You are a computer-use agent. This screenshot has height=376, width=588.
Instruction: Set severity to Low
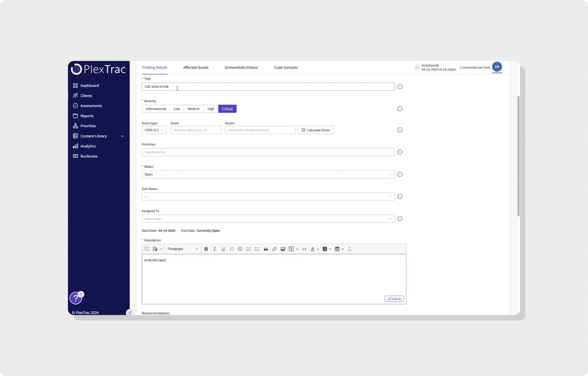(x=177, y=109)
